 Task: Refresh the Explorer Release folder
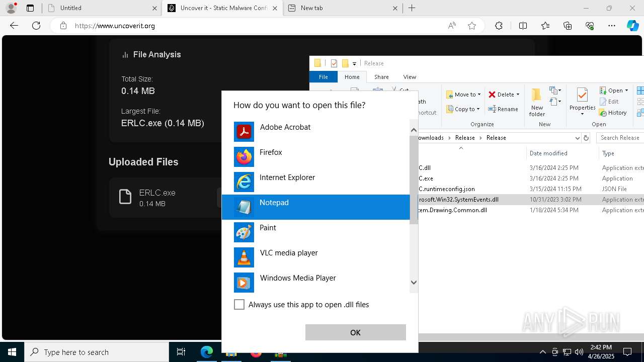click(586, 138)
